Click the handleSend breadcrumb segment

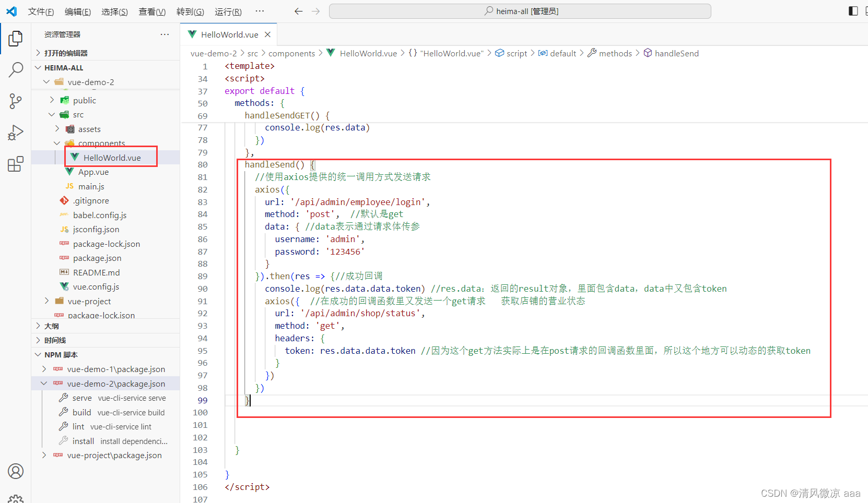(x=671, y=53)
